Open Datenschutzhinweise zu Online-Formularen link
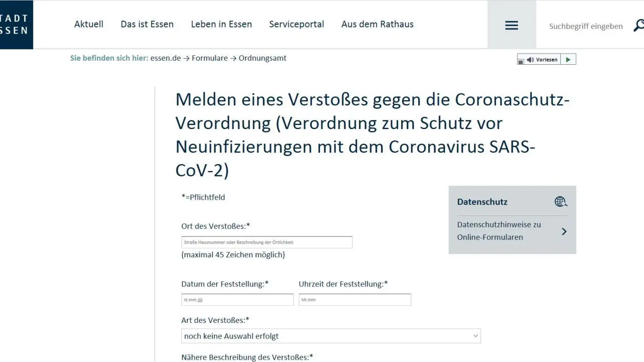644x362 pixels. tap(499, 231)
